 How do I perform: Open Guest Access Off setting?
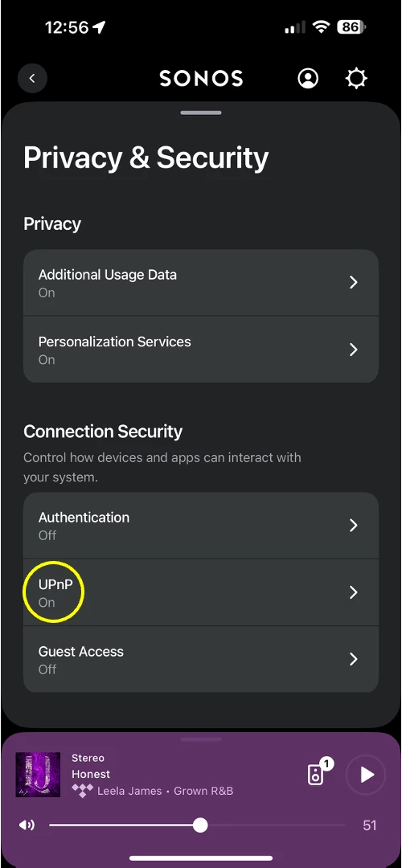coord(201,659)
